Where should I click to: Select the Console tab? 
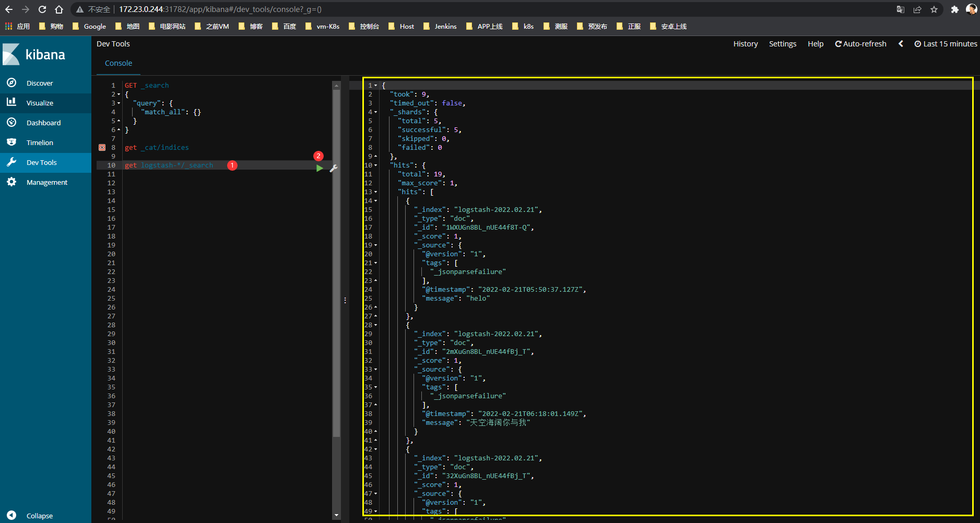tap(119, 63)
